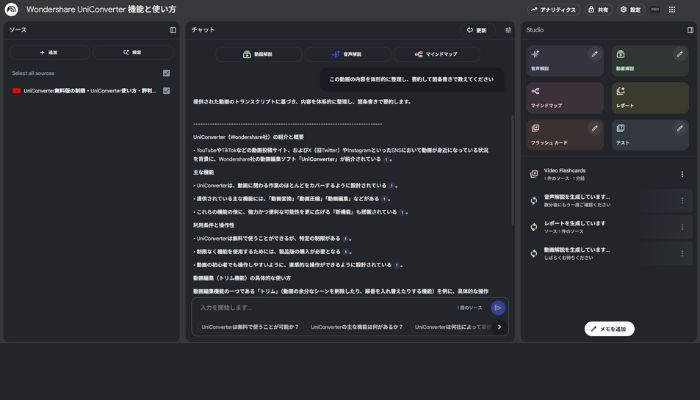
Task: Click the chat vertical scrollbar
Action: (512, 170)
